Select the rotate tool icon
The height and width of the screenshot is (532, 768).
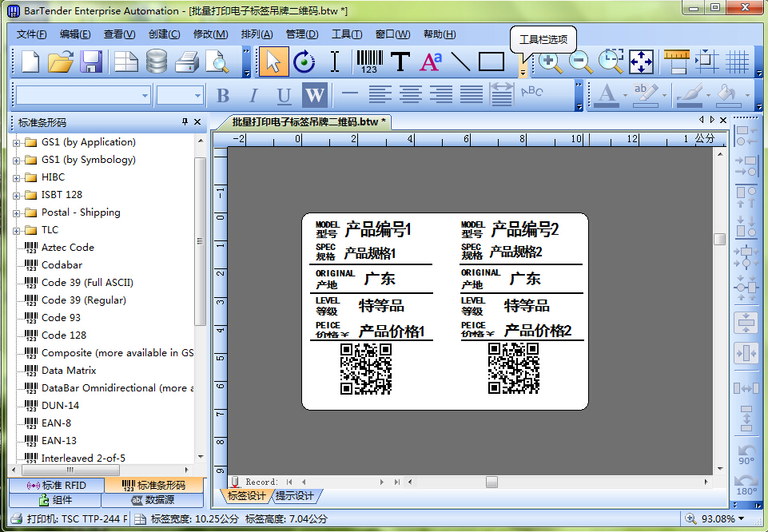click(304, 62)
